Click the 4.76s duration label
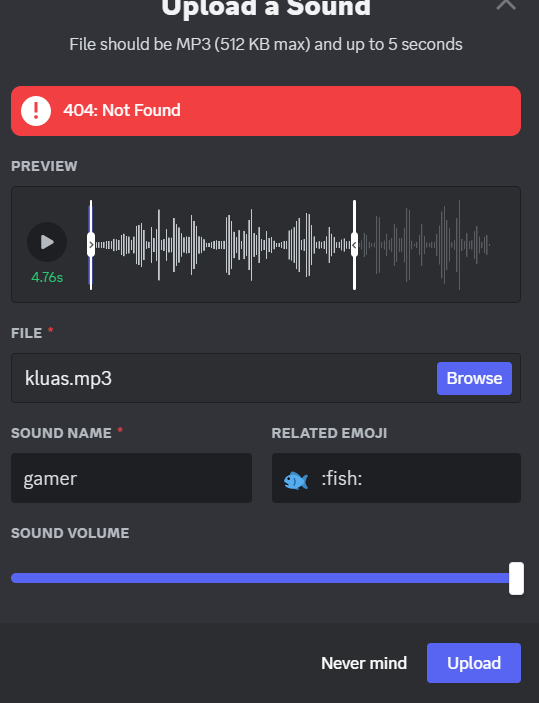This screenshot has width=539, height=703. (x=47, y=277)
